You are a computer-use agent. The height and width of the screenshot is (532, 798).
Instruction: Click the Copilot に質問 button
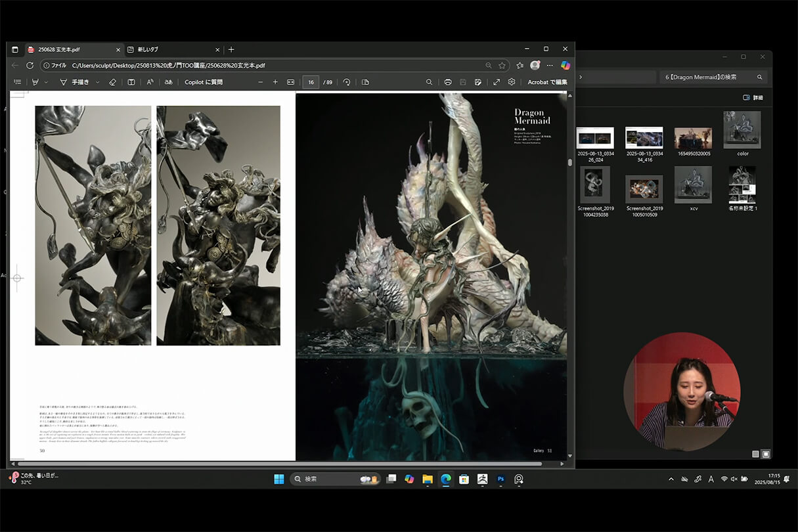click(x=204, y=82)
